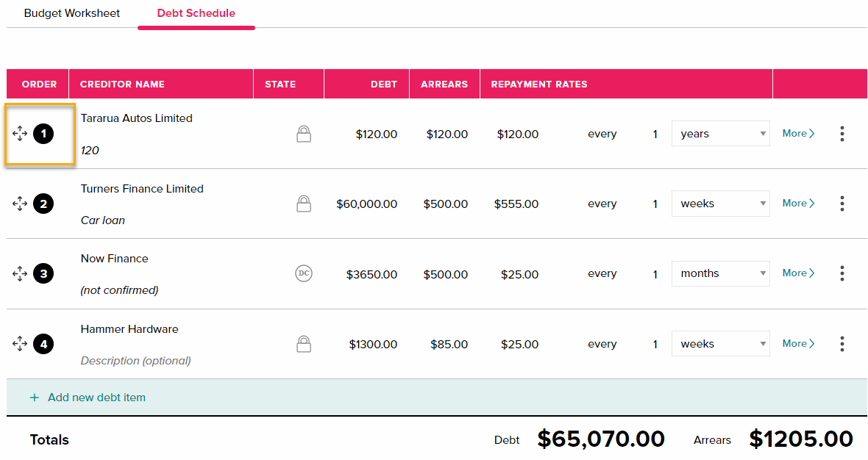Edit the description field showing 120
Image resolution: width=868 pixels, height=460 pixels.
point(90,151)
